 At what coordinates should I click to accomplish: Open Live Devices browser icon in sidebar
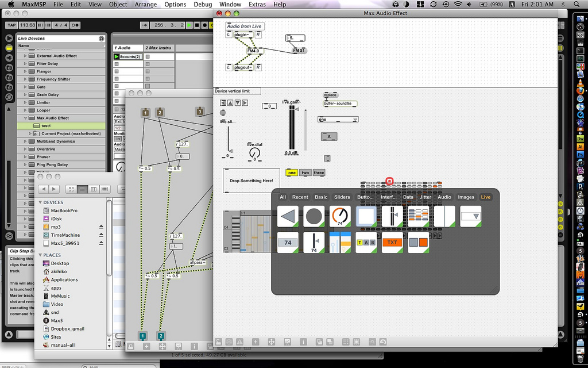pos(9,48)
